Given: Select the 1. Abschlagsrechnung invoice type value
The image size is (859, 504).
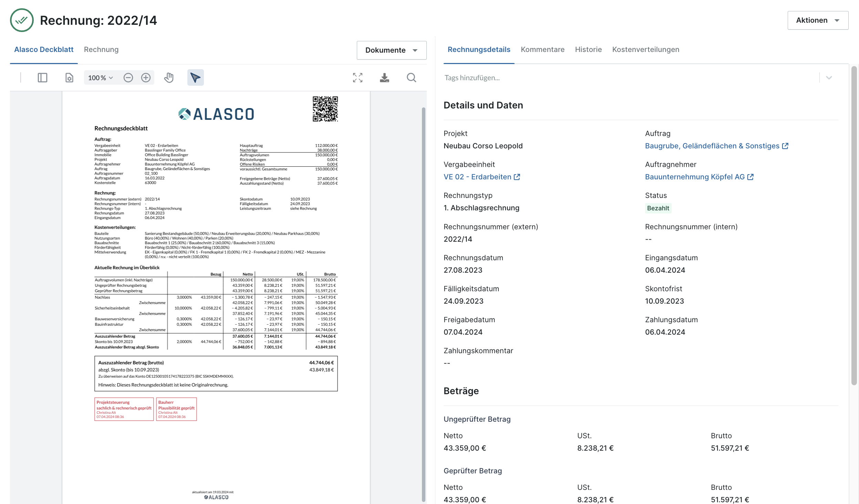Looking at the screenshot, I should (x=482, y=208).
